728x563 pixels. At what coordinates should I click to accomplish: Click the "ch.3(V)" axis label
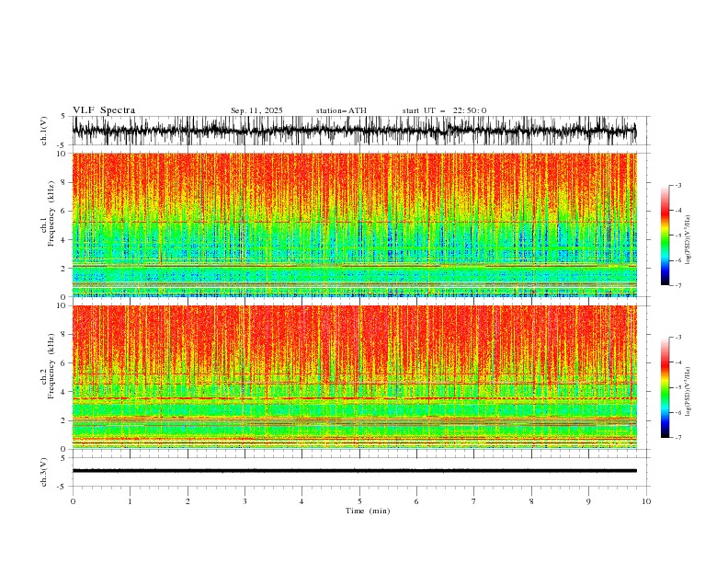click(44, 472)
